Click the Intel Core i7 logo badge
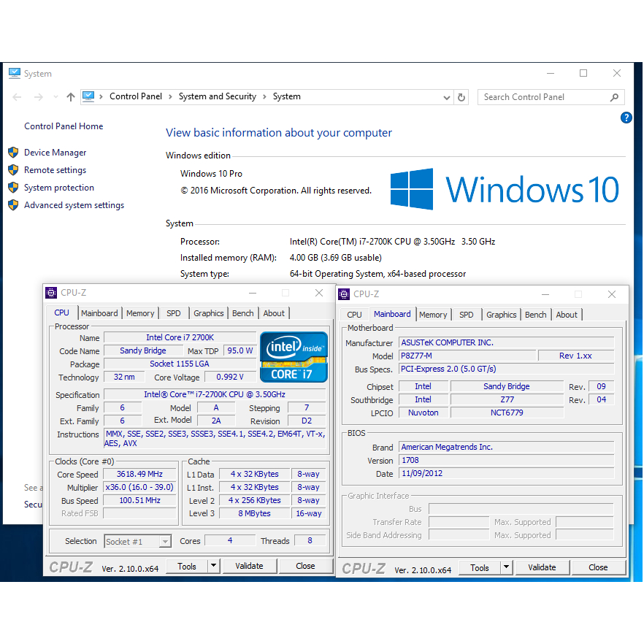Screen dimensions: 644x644 294,357
